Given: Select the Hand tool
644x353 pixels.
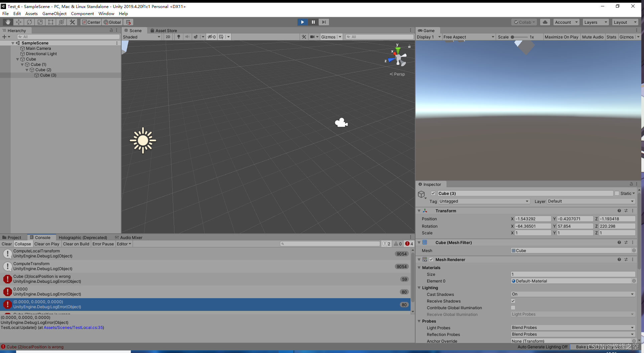Looking at the screenshot, I should (8, 22).
